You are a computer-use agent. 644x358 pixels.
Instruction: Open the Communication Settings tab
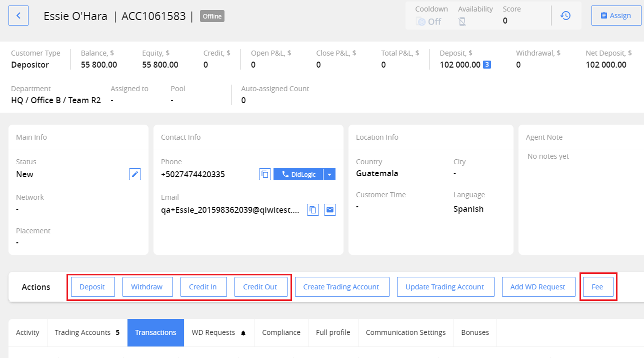[x=405, y=332]
